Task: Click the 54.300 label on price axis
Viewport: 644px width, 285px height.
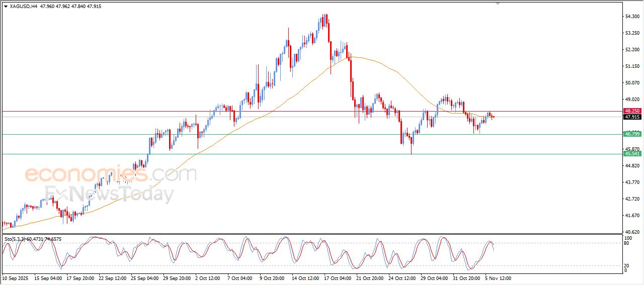Action: (x=632, y=17)
